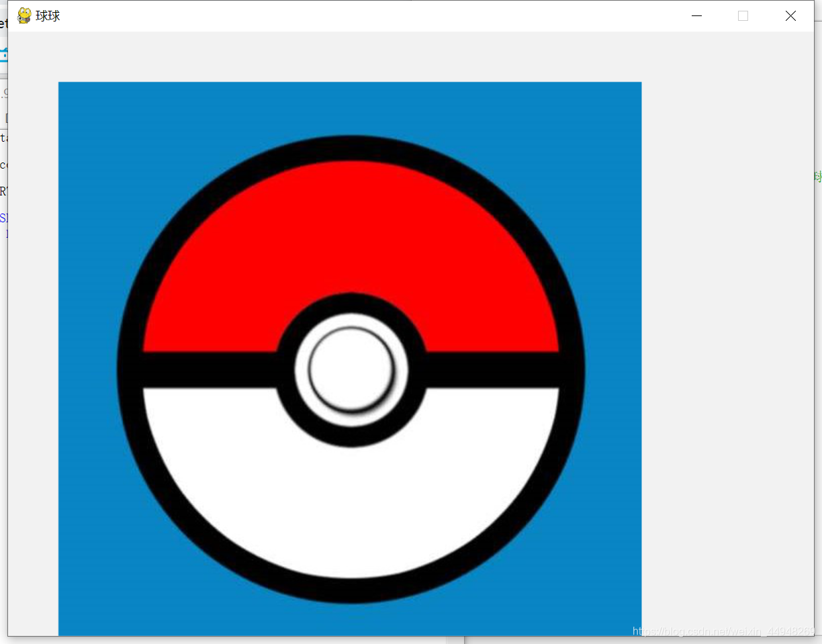Close the 球球 window

tap(790, 16)
